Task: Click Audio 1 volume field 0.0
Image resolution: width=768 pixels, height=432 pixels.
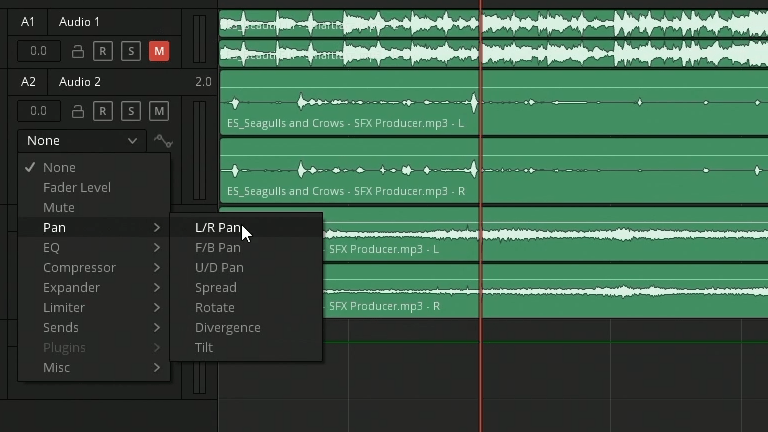Action: [39, 51]
